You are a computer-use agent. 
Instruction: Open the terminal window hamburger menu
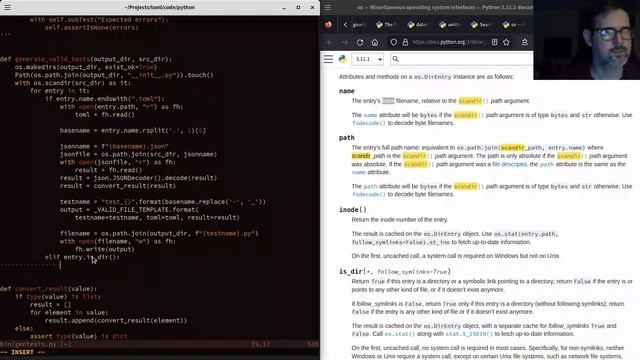[7, 7]
